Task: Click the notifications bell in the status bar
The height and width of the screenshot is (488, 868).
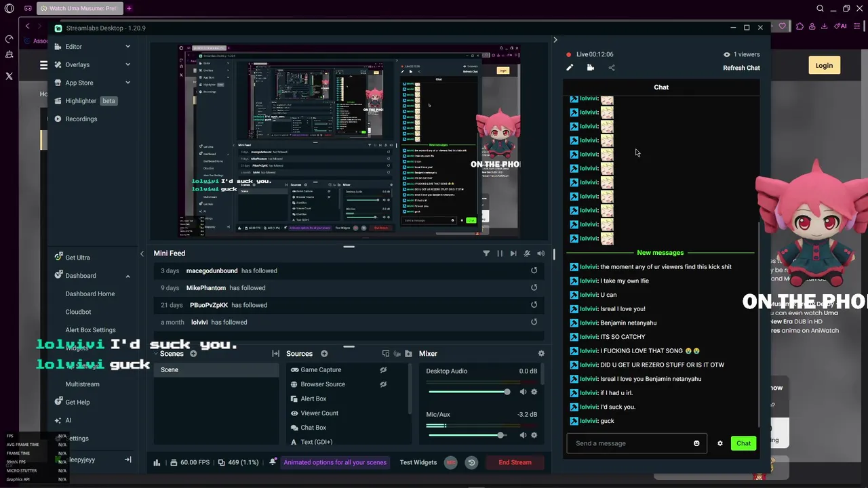Action: 273,462
